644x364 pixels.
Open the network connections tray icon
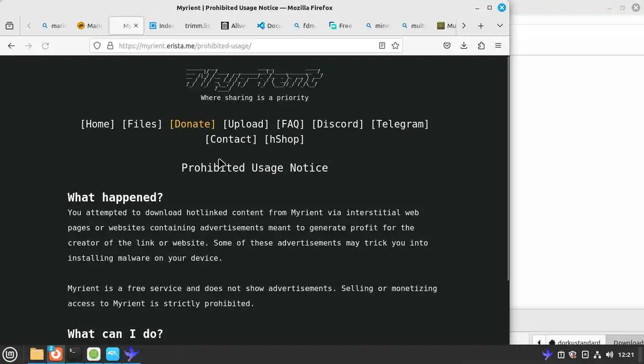[597, 355]
